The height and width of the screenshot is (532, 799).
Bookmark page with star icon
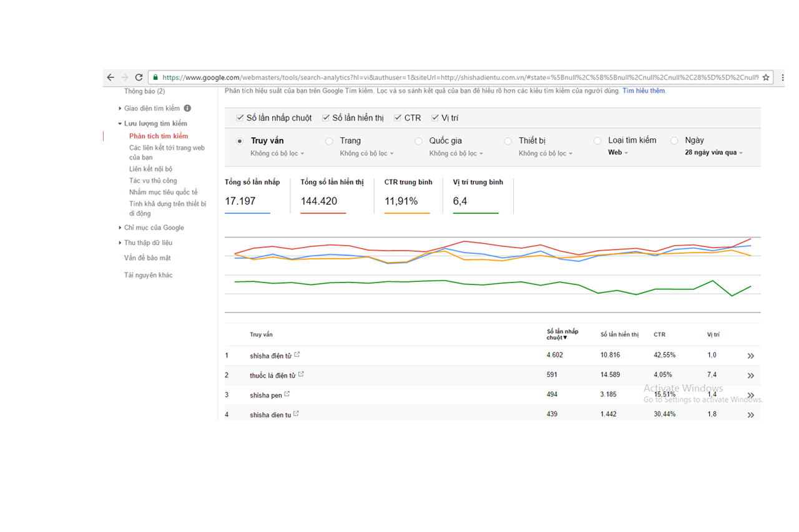(x=766, y=77)
